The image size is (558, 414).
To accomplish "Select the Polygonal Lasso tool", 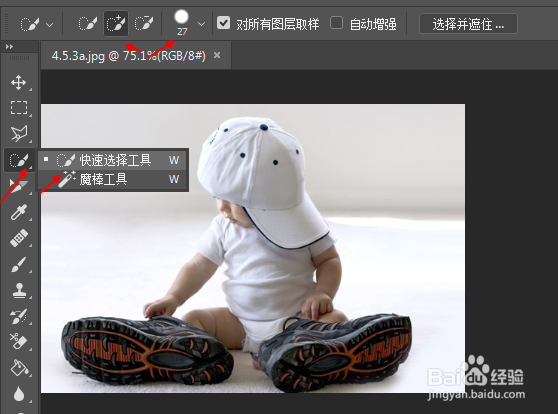I will [19, 133].
